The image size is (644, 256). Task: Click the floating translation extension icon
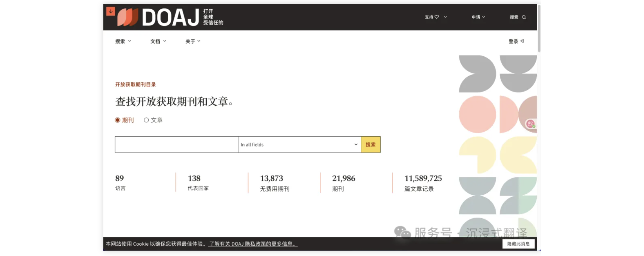coord(531,124)
